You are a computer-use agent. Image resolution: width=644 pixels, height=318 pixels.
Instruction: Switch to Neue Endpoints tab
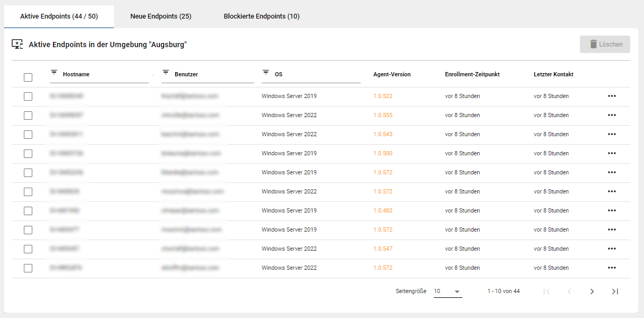click(x=160, y=16)
